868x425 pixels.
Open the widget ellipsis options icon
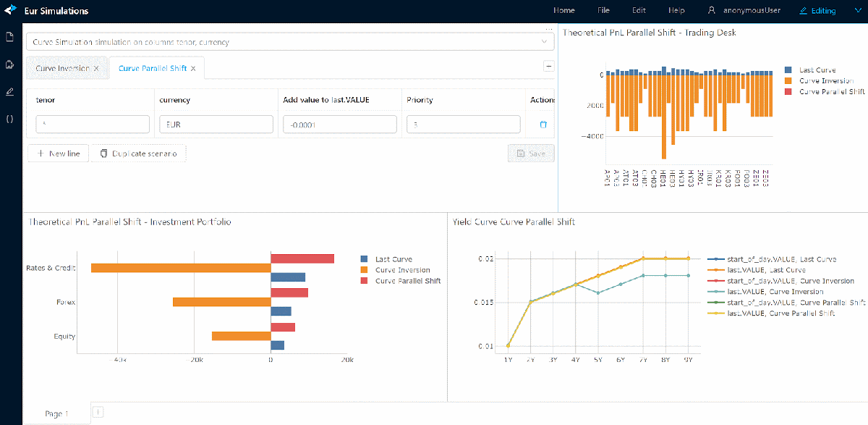(548, 28)
